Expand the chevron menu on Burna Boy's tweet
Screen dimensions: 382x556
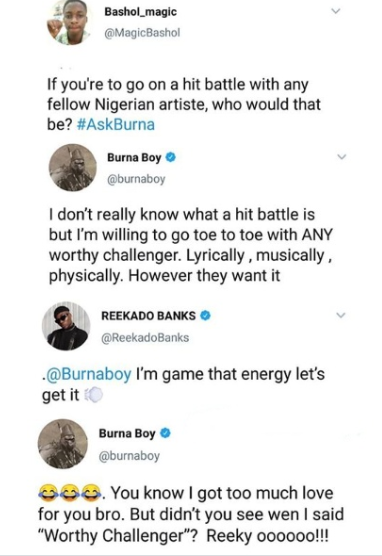tap(341, 156)
